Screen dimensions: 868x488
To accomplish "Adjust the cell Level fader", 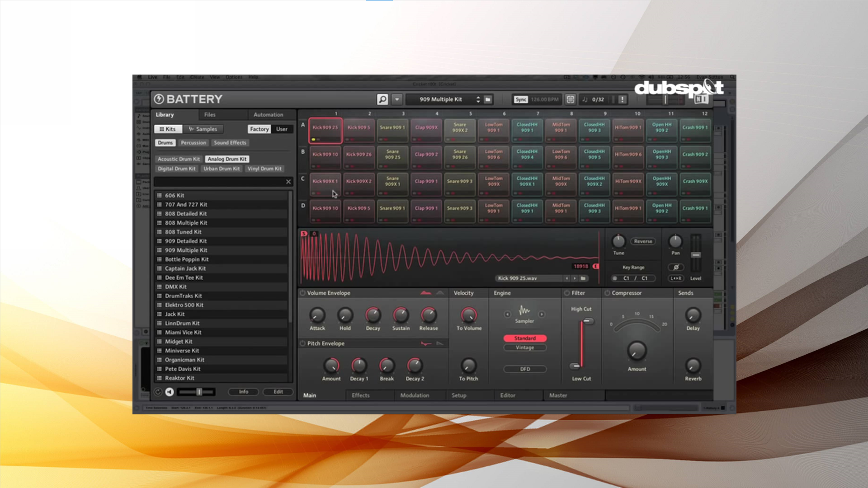I will tap(696, 255).
